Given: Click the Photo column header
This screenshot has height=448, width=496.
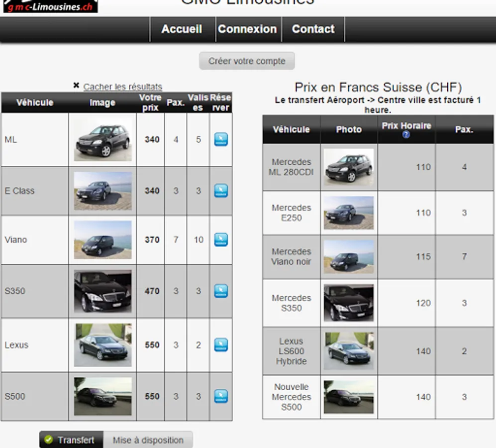Looking at the screenshot, I should pos(349,129).
